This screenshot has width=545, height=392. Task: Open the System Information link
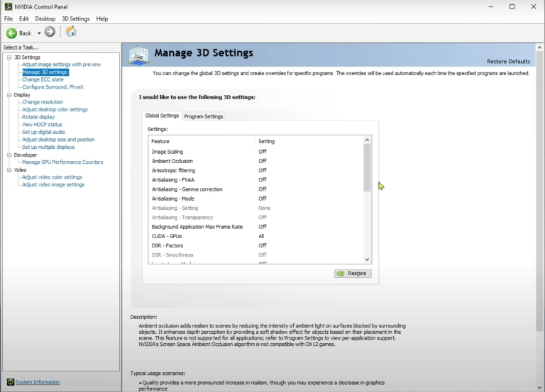pos(38,382)
